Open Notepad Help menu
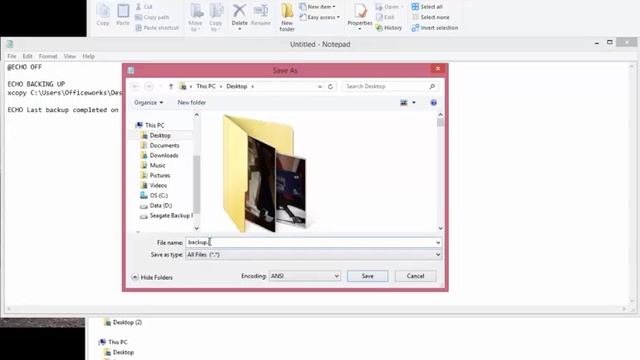The width and height of the screenshot is (640, 360). [x=89, y=56]
